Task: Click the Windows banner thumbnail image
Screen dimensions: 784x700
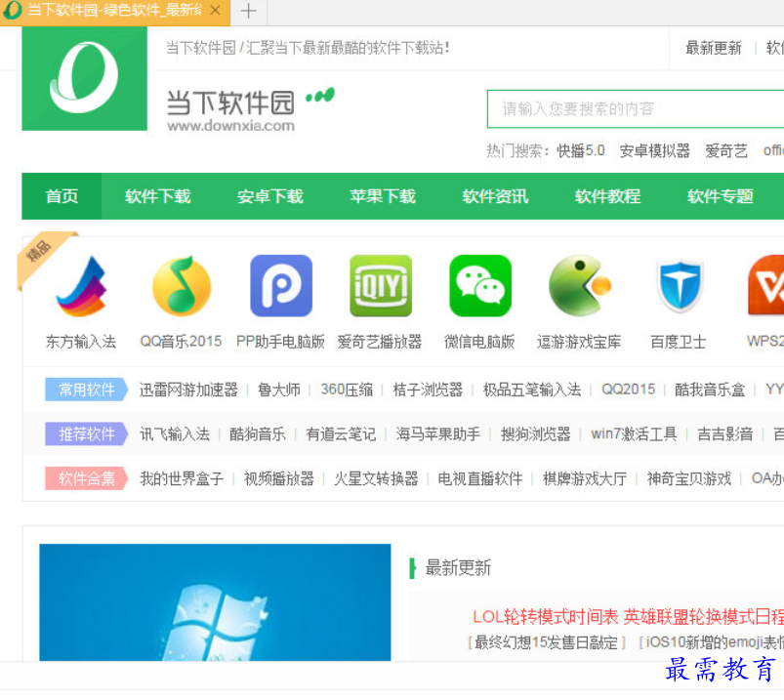Action: coord(215,602)
